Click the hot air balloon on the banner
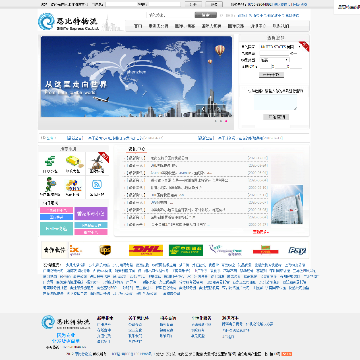The height and width of the screenshot is (360, 360). click(220, 50)
